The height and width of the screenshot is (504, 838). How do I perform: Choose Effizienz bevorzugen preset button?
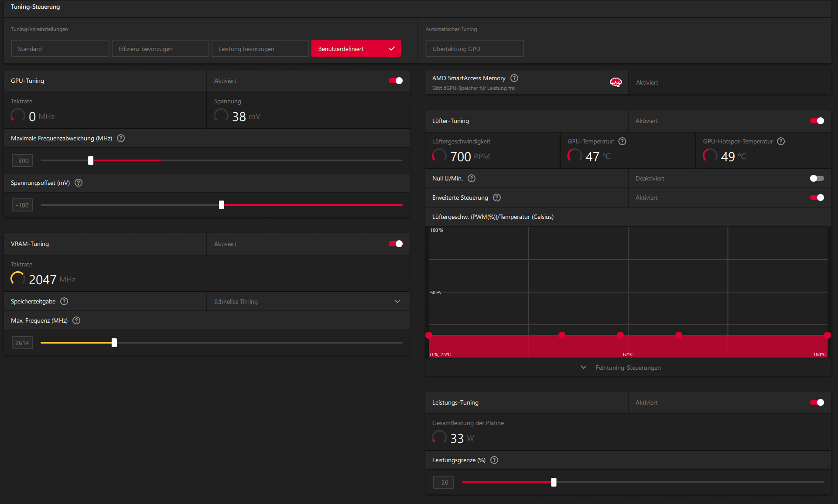click(160, 48)
